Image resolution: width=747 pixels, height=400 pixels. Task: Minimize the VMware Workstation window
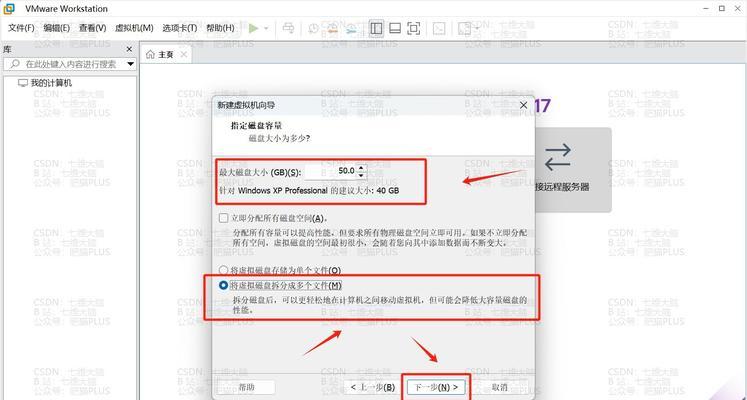pyautogui.click(x=704, y=8)
